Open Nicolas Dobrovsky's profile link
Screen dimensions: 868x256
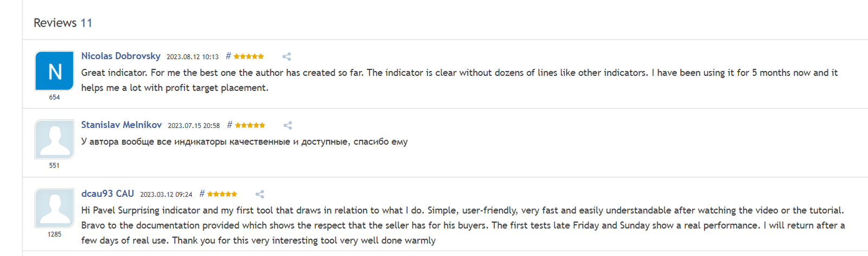tap(121, 56)
